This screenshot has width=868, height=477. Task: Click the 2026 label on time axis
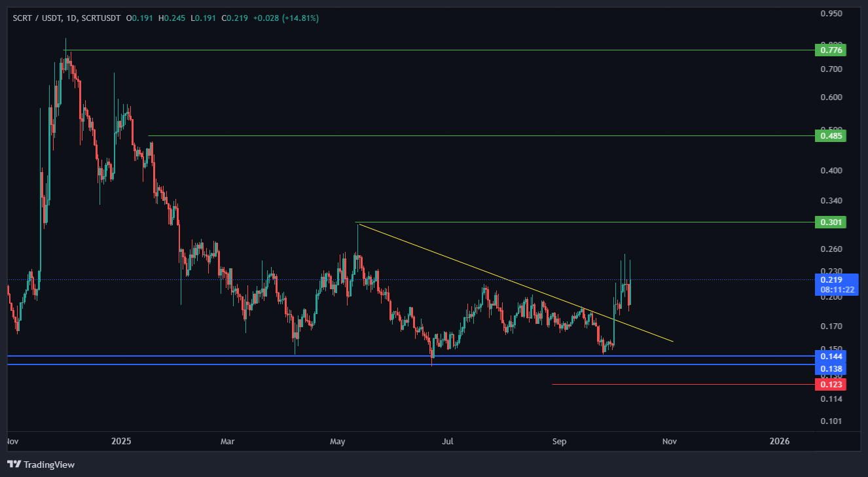(x=780, y=442)
